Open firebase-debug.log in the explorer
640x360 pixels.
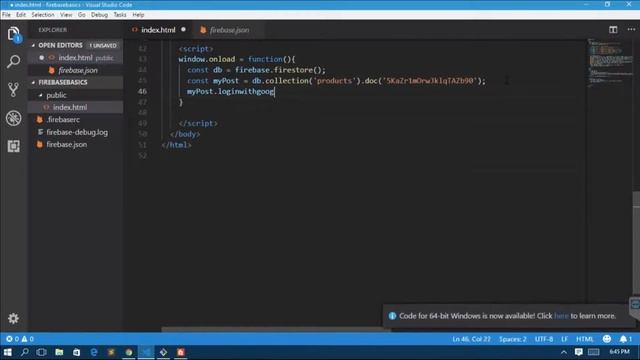click(76, 132)
